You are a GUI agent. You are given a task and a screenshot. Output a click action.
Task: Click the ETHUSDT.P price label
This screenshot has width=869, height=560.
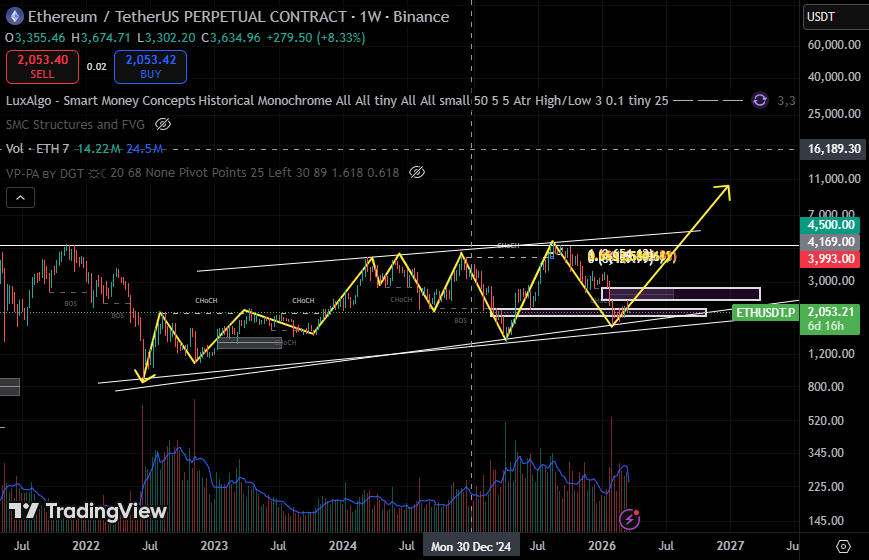[766, 313]
